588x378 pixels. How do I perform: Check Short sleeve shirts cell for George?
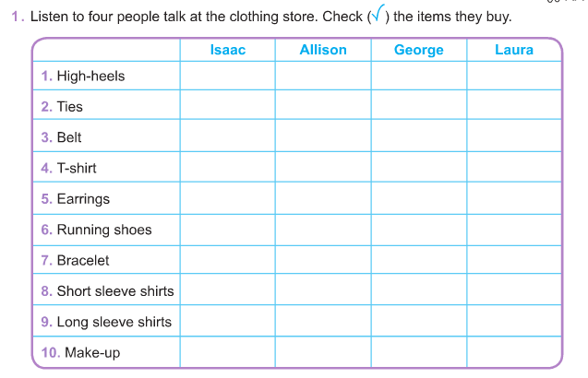coord(419,291)
